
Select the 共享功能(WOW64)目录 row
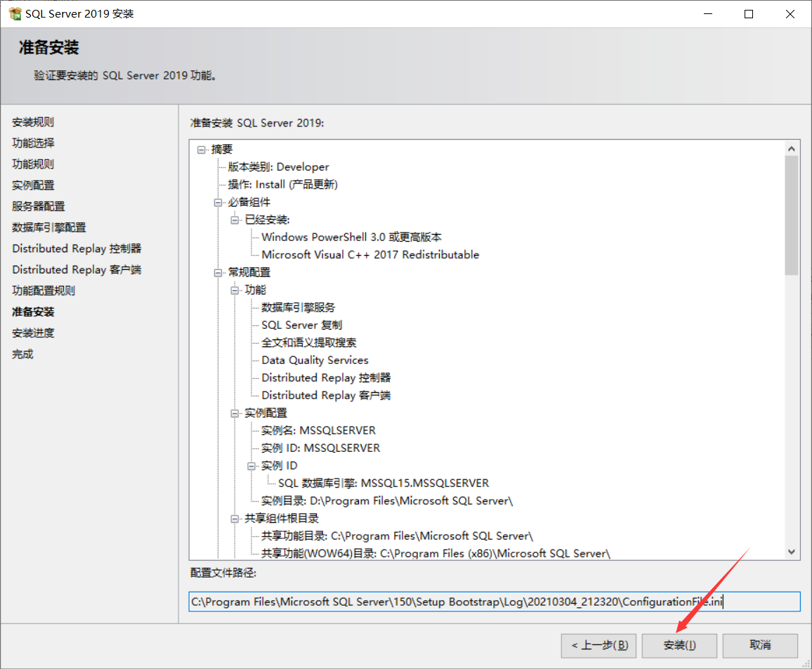coord(436,554)
